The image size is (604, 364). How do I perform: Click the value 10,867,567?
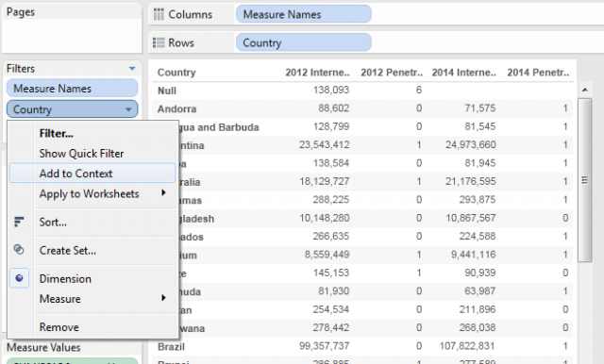coord(471,218)
